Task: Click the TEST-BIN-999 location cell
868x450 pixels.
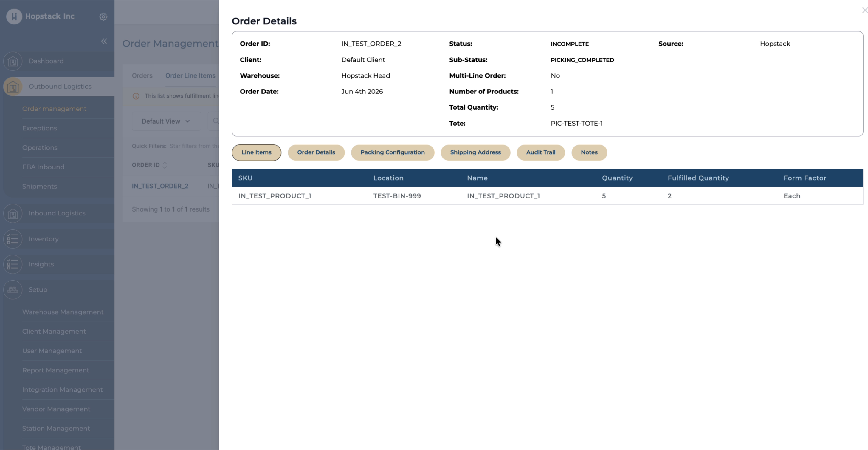Action: [397, 196]
